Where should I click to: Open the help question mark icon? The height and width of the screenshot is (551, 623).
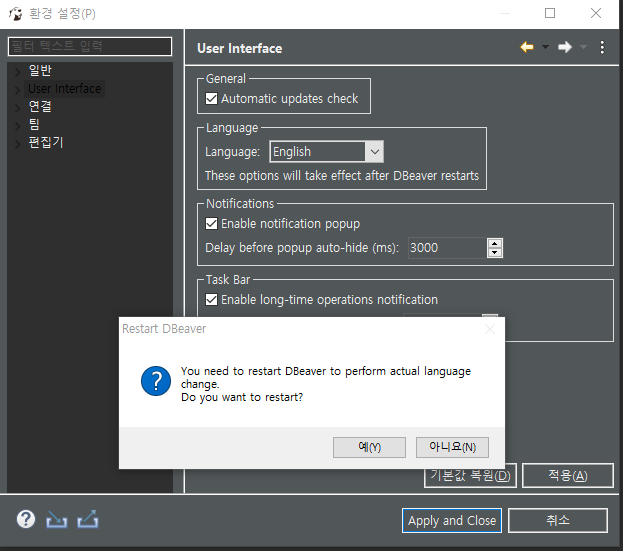point(26,519)
